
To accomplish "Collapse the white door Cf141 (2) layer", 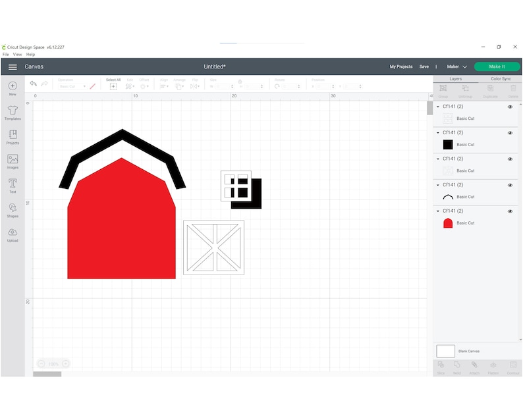I will coord(438,159).
